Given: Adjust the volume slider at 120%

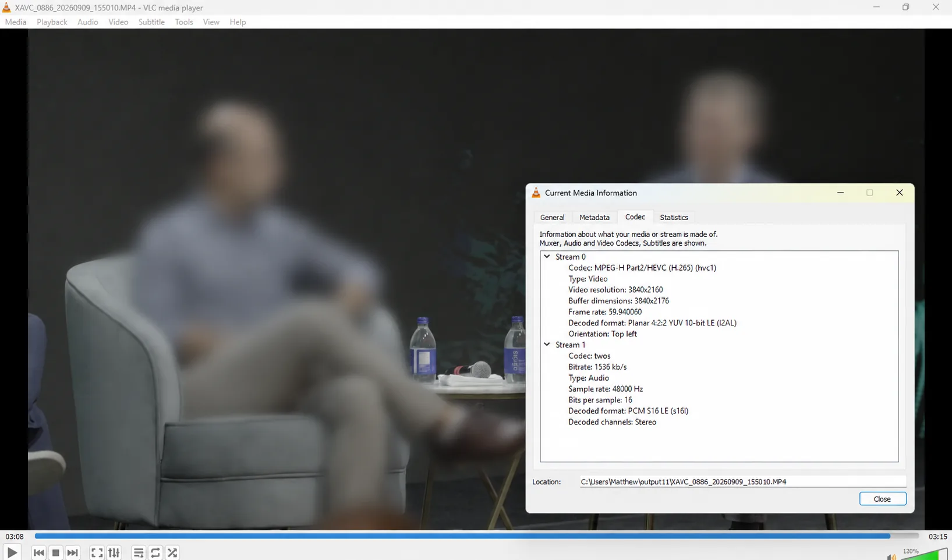Looking at the screenshot, I should [x=924, y=554].
